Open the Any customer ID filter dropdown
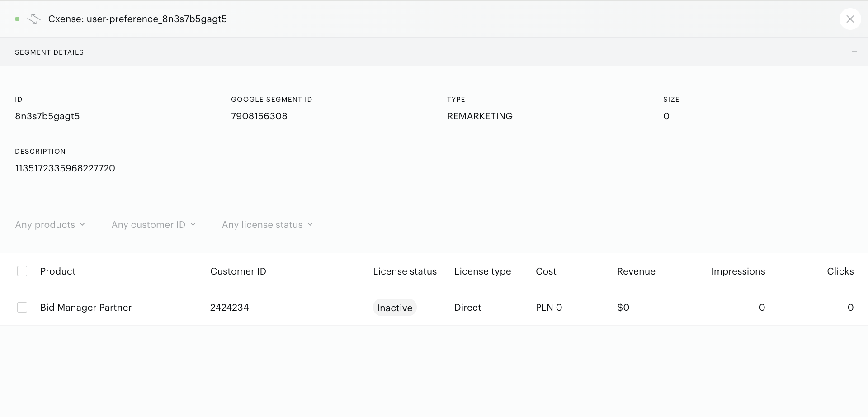Viewport: 868px width, 417px height. (x=154, y=225)
